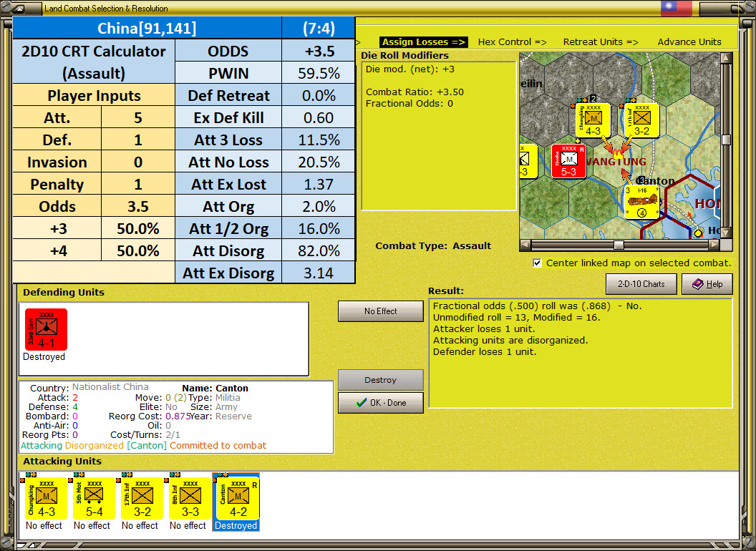The width and height of the screenshot is (756, 551).
Task: Go to the Assign Losses step
Action: point(423,42)
